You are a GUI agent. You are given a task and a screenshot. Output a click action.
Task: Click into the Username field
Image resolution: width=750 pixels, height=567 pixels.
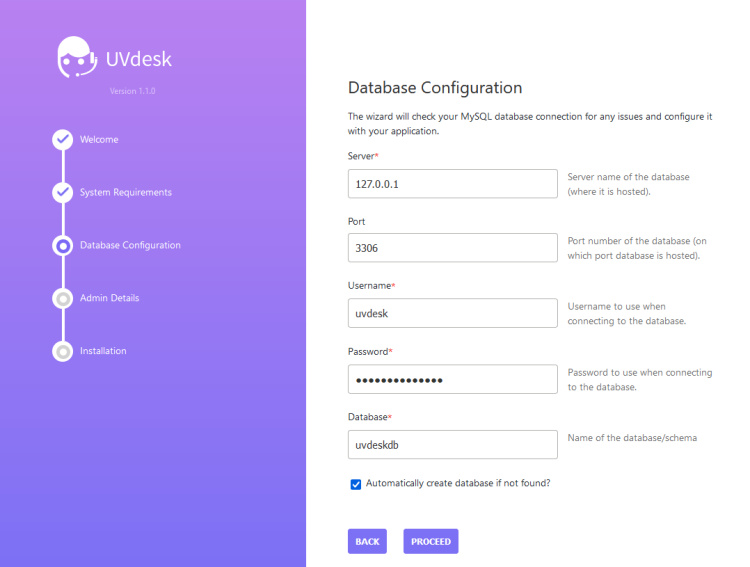[x=452, y=313]
